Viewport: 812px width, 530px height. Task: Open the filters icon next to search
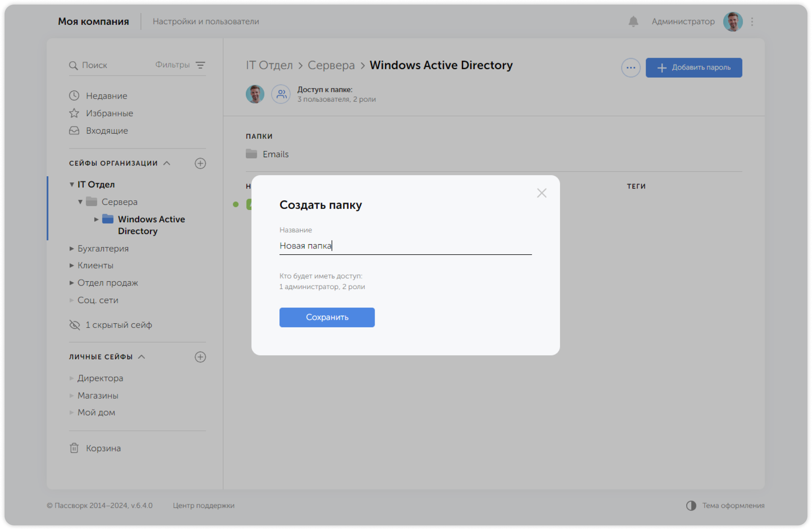point(200,65)
